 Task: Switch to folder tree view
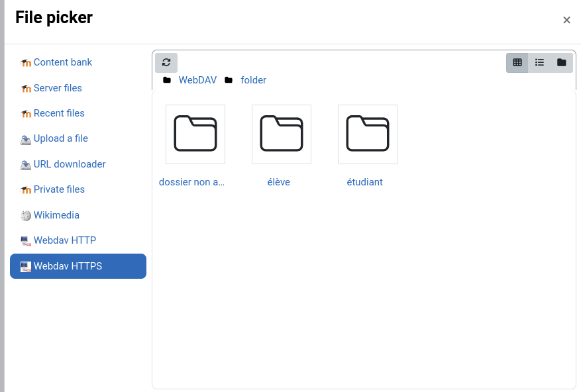[x=562, y=63]
